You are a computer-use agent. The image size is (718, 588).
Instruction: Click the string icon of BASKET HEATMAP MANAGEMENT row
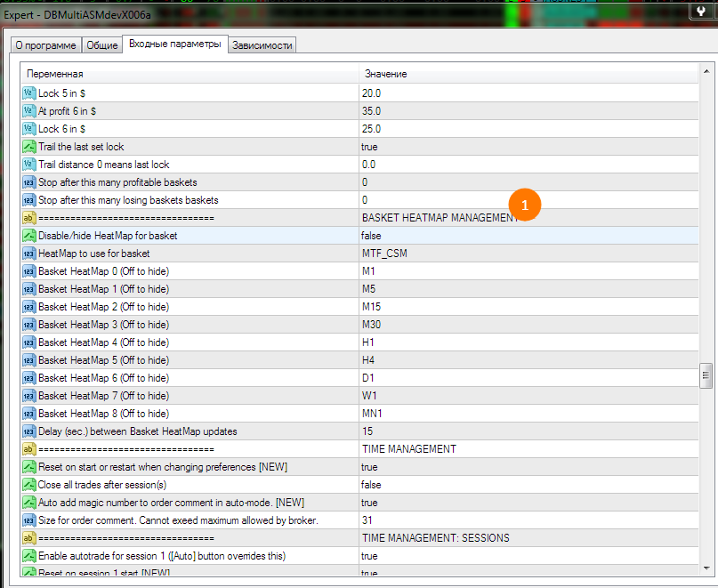click(x=28, y=218)
